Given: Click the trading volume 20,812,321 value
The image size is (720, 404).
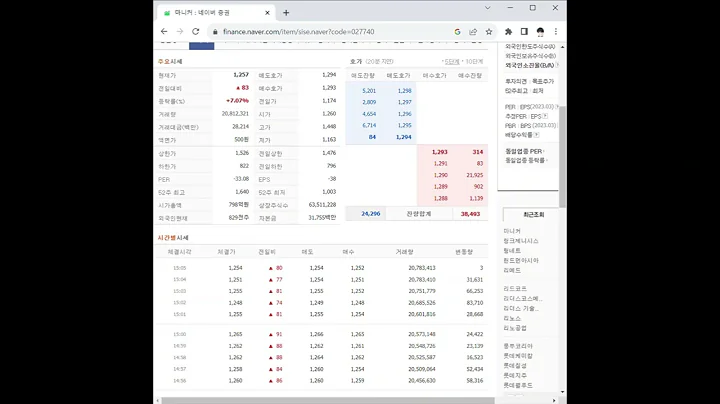Looking at the screenshot, I should (235, 113).
